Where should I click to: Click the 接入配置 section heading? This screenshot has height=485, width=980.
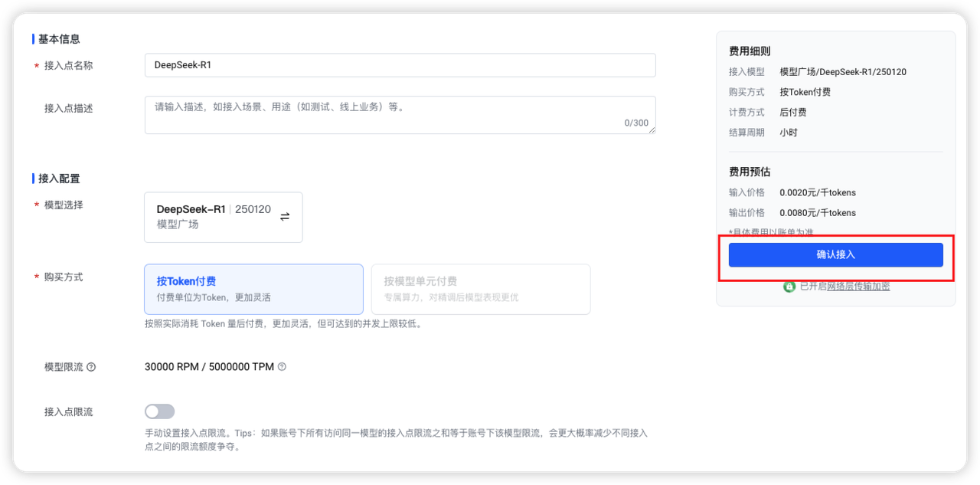coord(59,179)
